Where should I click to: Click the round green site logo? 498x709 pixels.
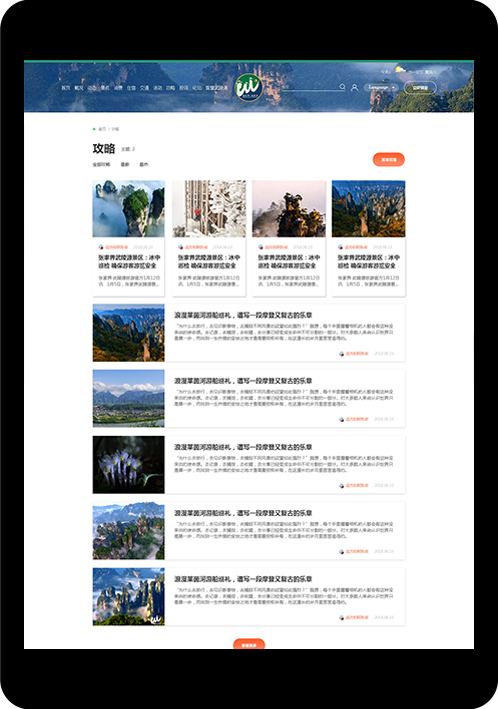(x=248, y=87)
